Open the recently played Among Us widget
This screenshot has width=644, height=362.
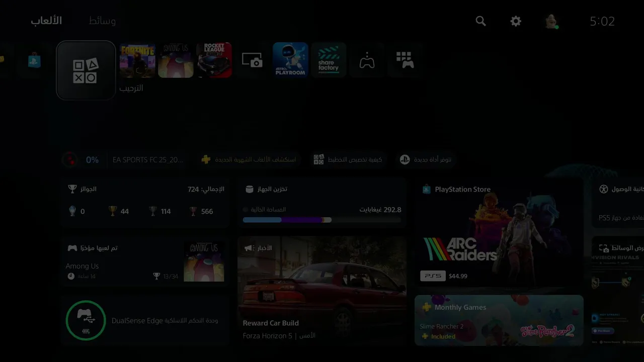click(145, 261)
